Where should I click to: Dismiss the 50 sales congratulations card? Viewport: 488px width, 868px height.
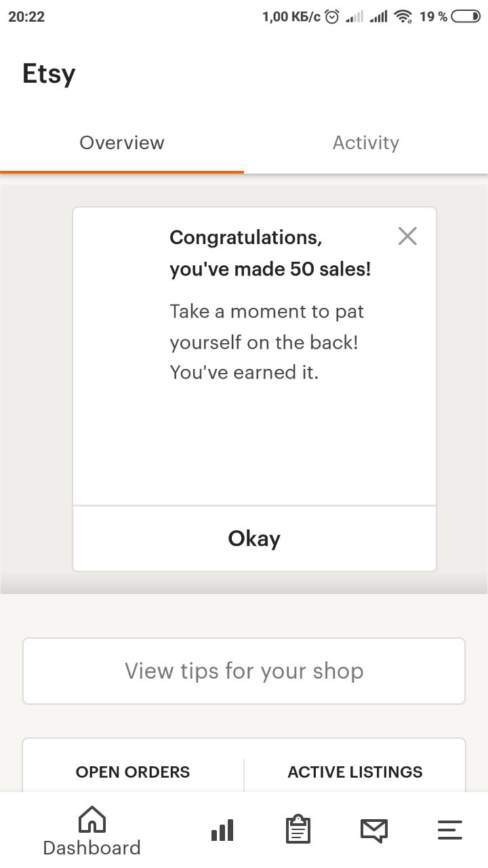click(407, 236)
